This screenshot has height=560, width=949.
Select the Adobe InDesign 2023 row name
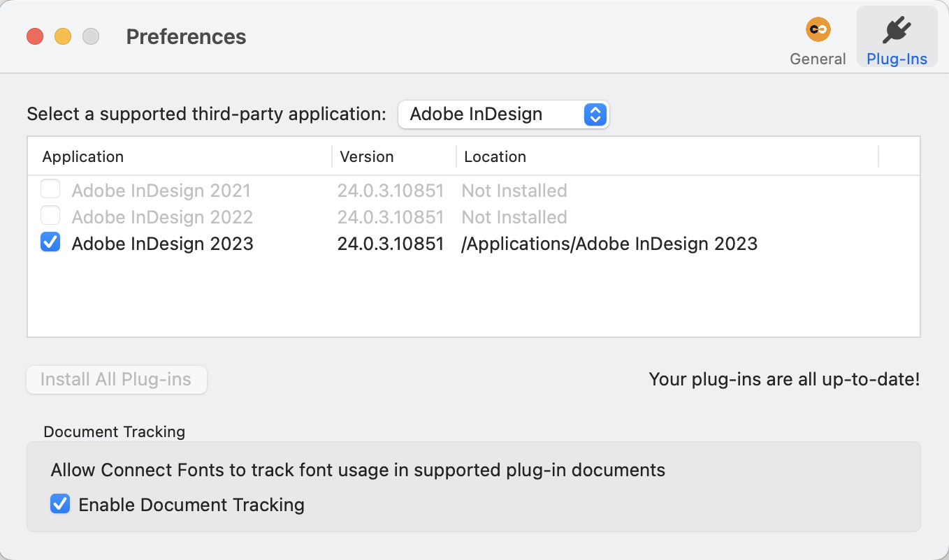coord(162,244)
